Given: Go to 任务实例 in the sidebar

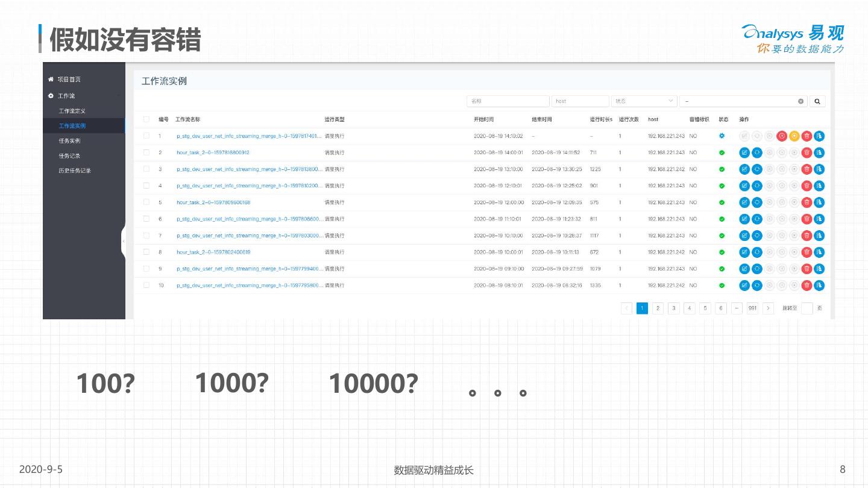Looking at the screenshot, I should 69,141.
